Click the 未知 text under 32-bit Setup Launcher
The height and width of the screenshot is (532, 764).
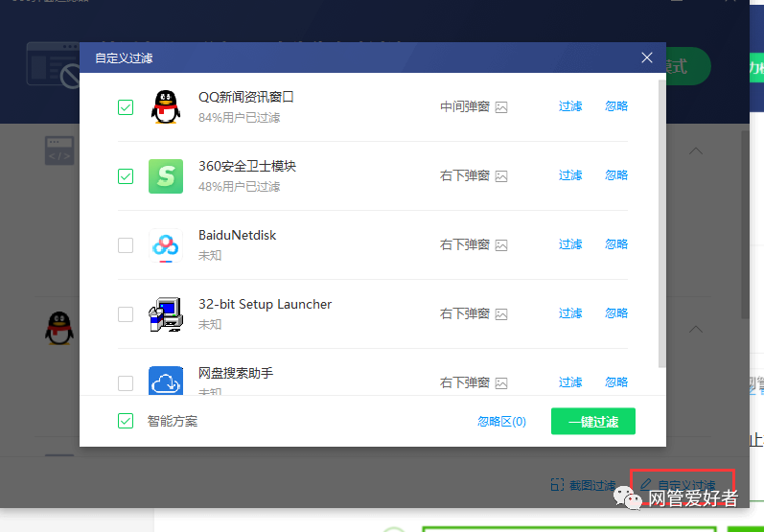[x=210, y=325]
